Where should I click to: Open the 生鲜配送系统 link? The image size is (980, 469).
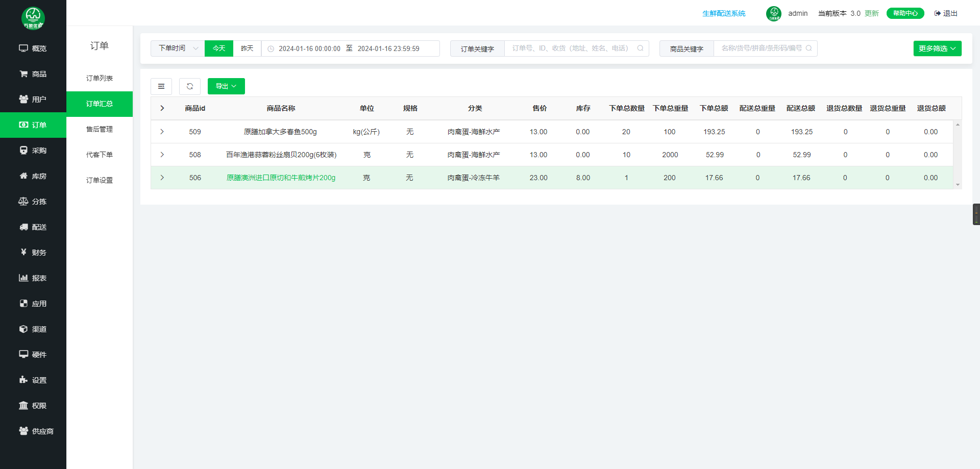click(x=724, y=13)
